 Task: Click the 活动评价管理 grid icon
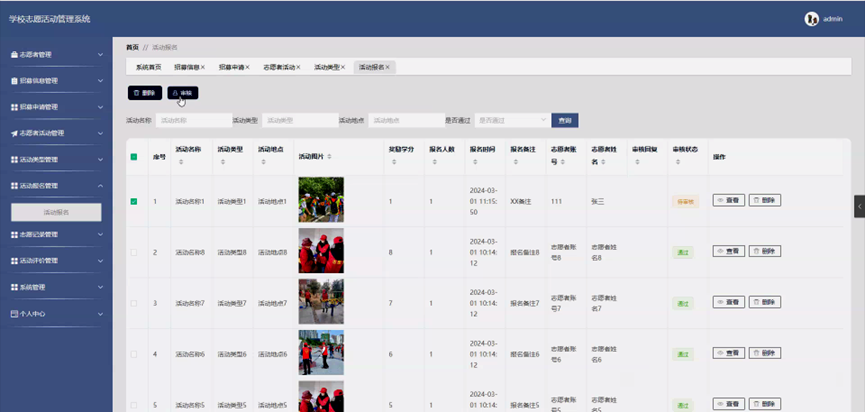(14, 261)
